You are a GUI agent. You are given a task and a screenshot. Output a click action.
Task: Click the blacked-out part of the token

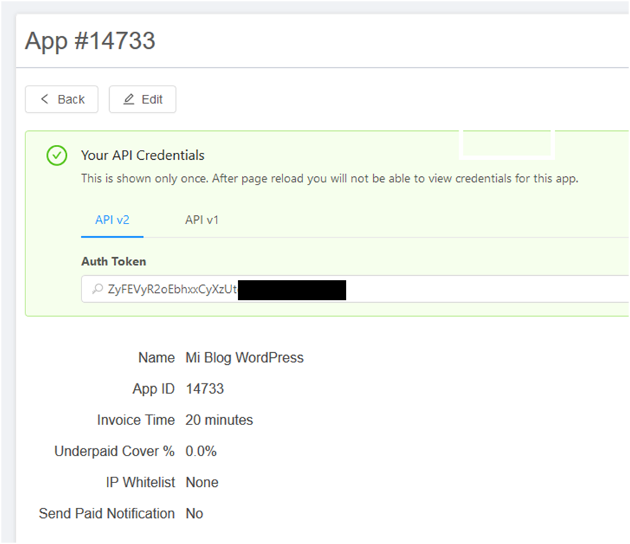click(292, 290)
